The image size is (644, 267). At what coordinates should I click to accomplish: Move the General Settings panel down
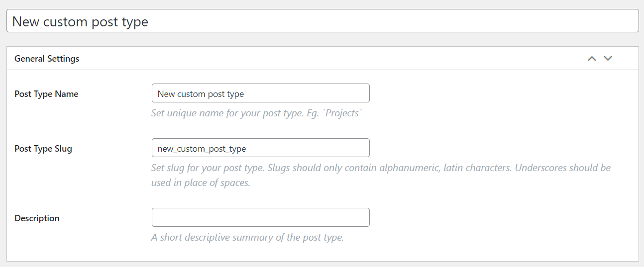pos(608,59)
